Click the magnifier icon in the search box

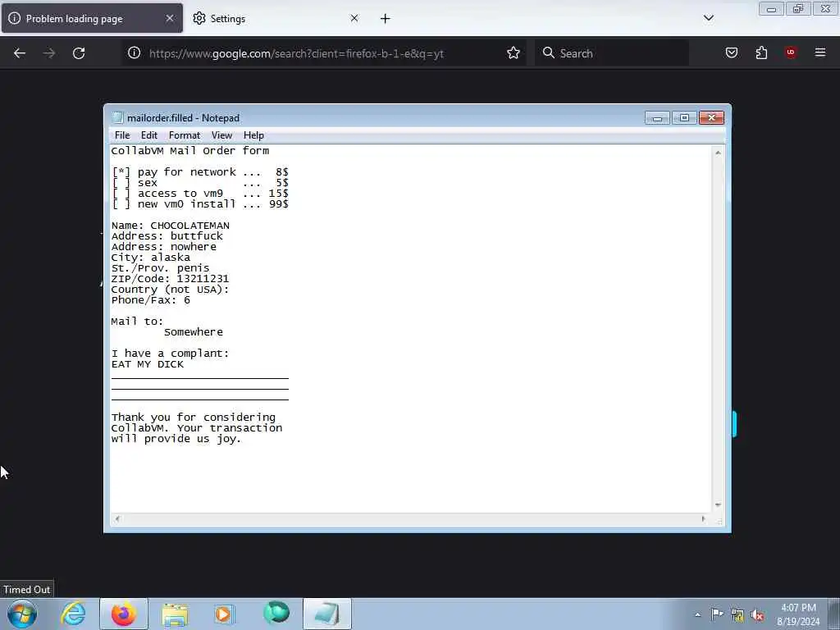click(548, 53)
